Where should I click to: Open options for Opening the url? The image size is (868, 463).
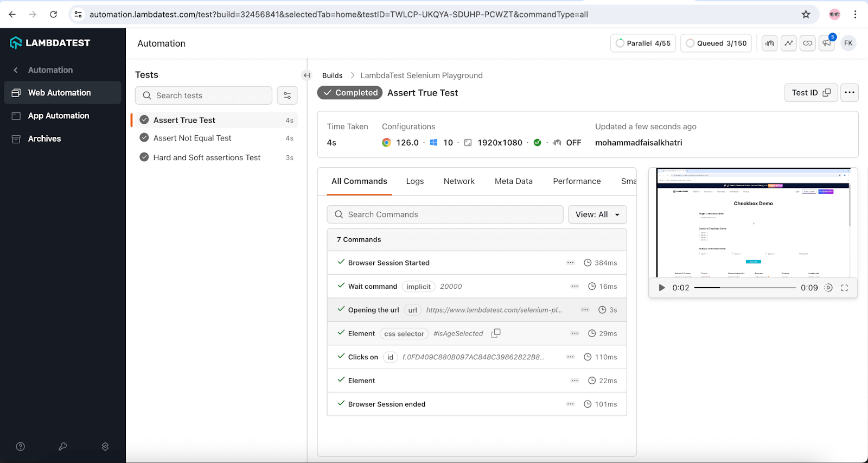(585, 310)
